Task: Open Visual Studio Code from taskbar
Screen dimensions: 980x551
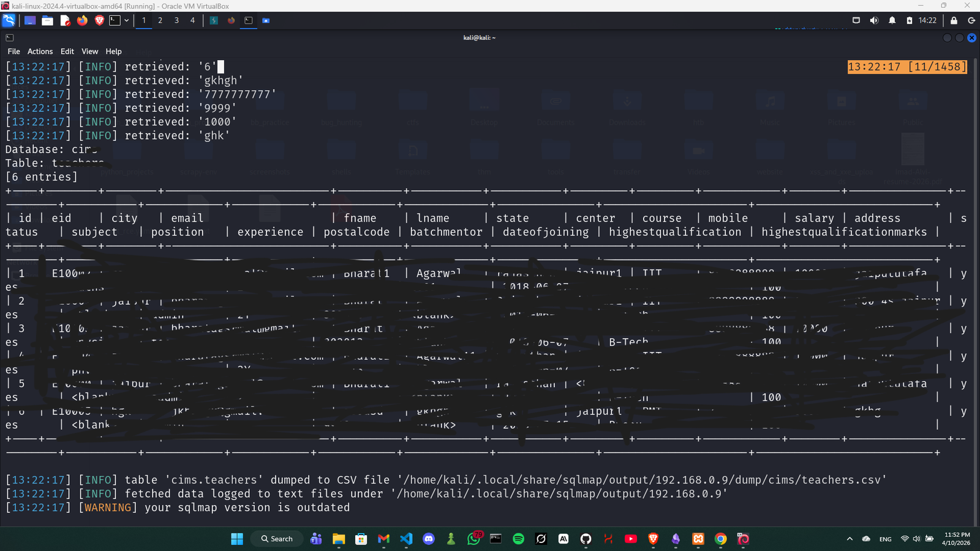Action: [x=406, y=539]
